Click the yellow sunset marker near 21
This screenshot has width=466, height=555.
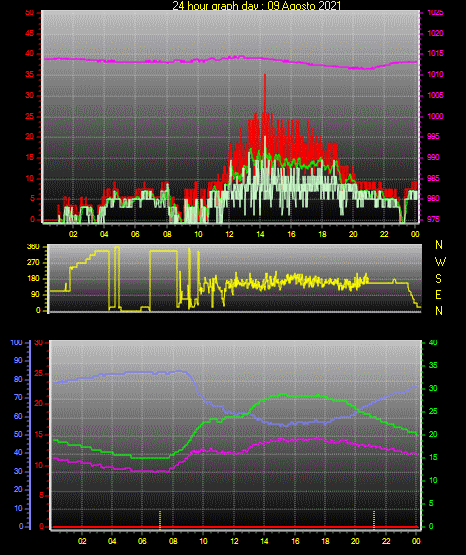[374, 520]
